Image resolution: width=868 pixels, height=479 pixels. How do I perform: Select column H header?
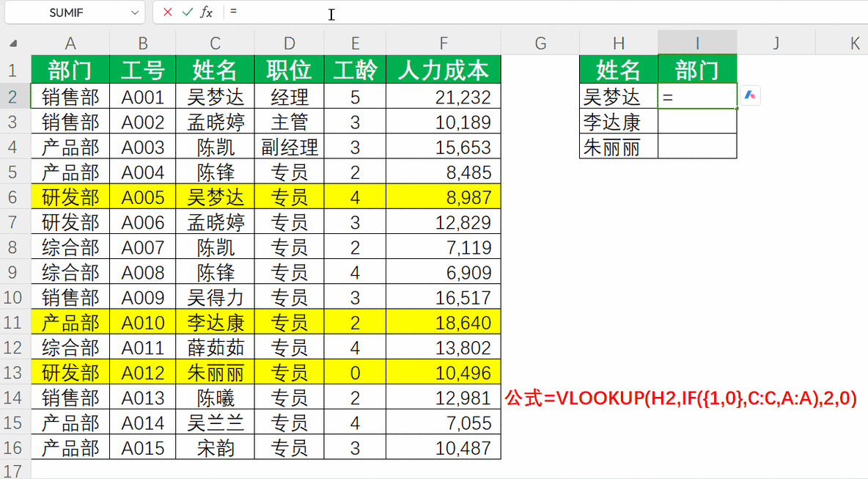[x=619, y=43]
